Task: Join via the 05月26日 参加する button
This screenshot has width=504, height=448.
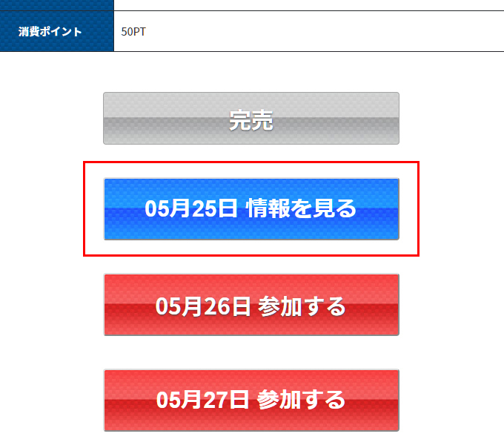Action: coord(251,305)
